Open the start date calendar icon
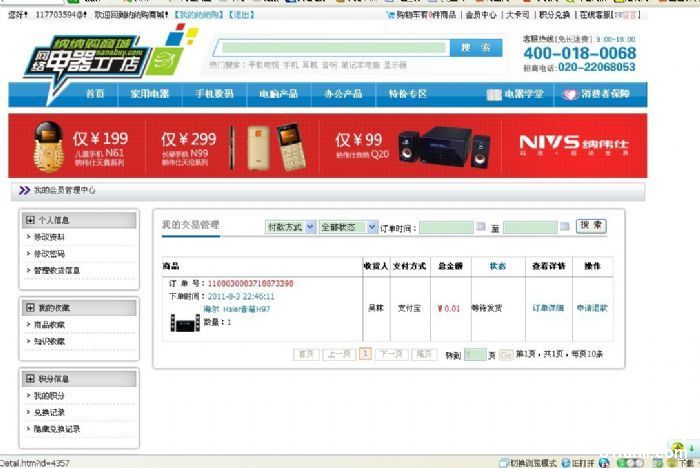This screenshot has height=468, width=700. (480, 227)
